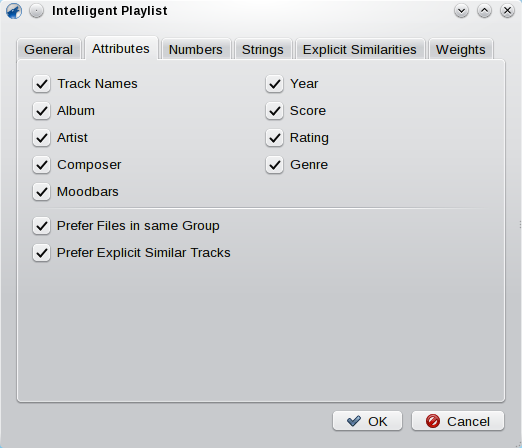Uncheck the Genre attribute

(x=274, y=165)
